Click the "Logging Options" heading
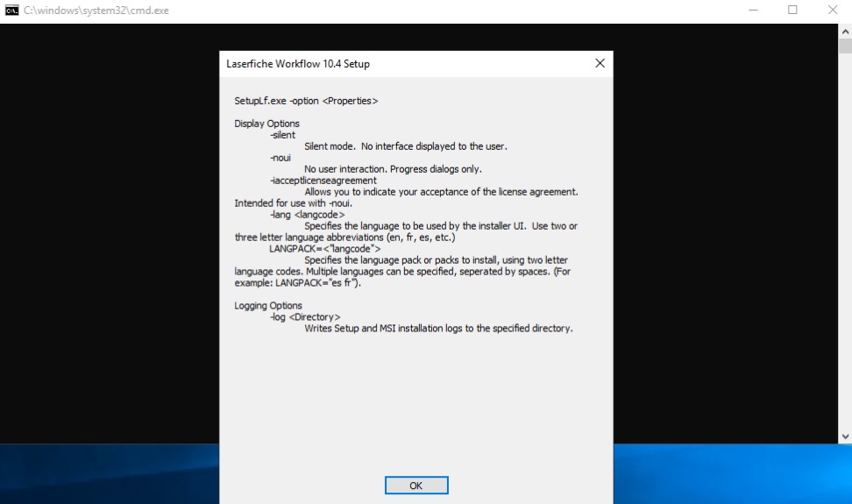This screenshot has height=504, width=852. (268, 306)
